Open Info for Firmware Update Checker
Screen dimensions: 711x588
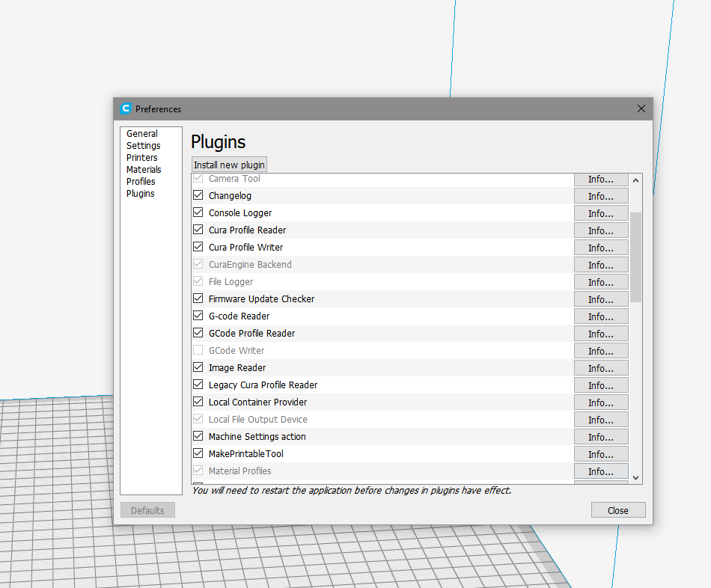pyautogui.click(x=601, y=300)
